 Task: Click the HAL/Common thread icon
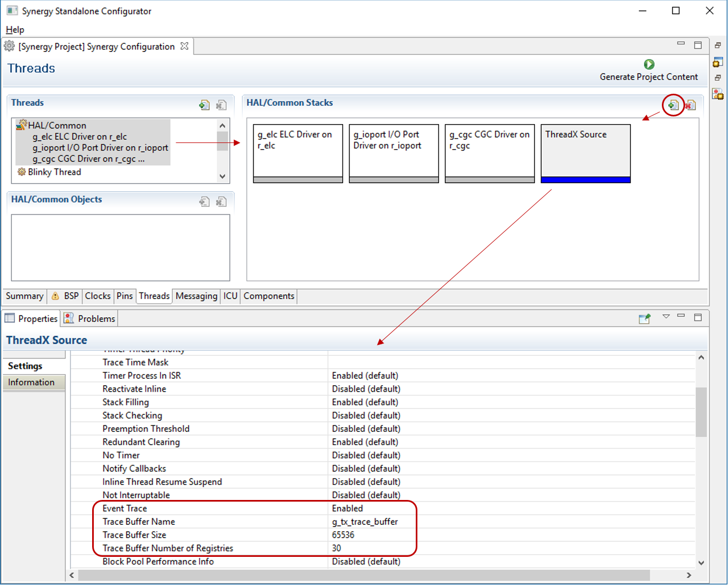(22, 125)
